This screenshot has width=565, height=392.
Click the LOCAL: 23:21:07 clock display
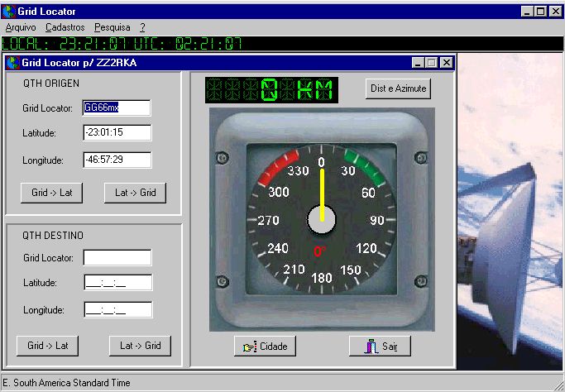65,44
